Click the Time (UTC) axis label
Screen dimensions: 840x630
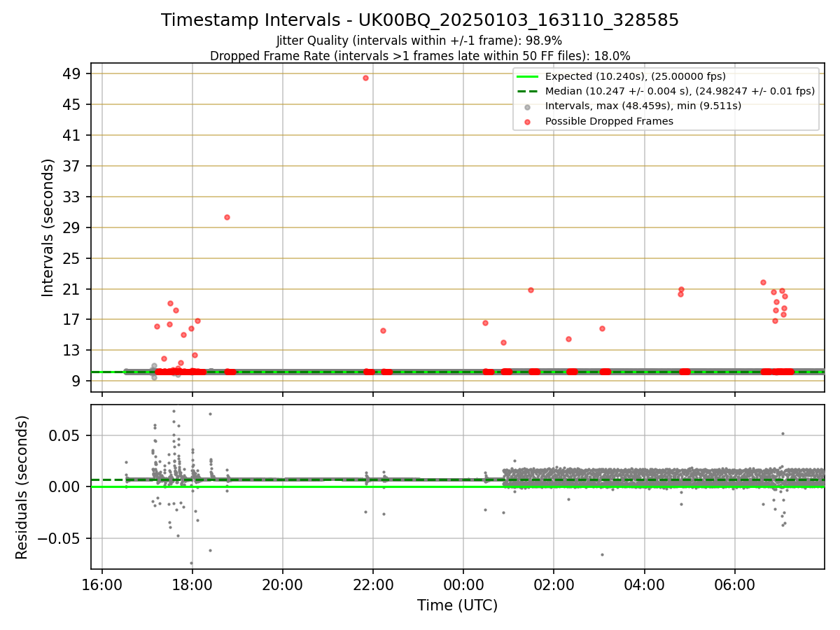pyautogui.click(x=458, y=605)
